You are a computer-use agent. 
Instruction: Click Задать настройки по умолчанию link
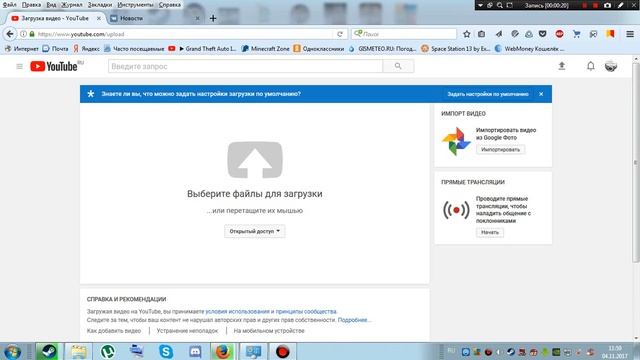click(x=488, y=94)
